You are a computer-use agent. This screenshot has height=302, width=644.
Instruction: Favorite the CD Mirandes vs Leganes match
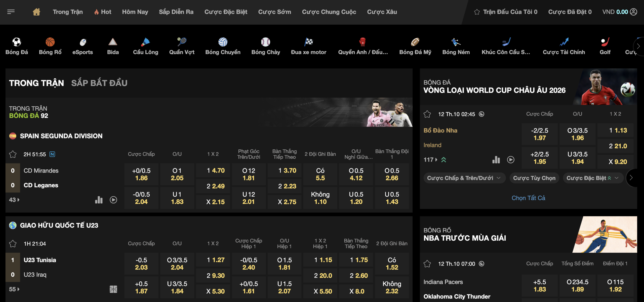13,154
